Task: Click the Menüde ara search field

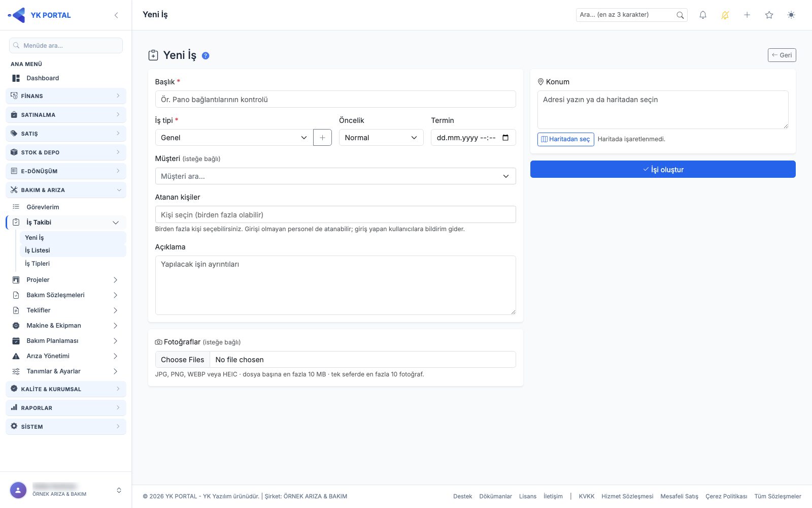Action: [66, 45]
